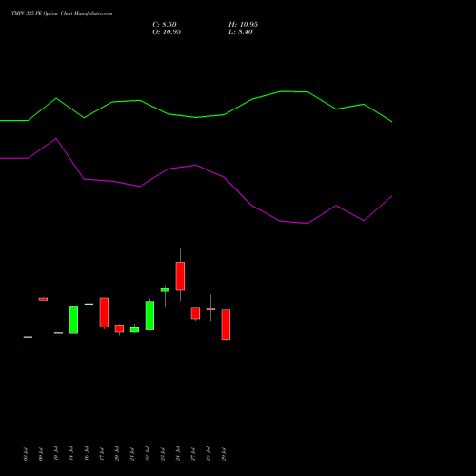Click the open value 'O: 10.95'
The height and width of the screenshot is (476, 476).
[167, 32]
